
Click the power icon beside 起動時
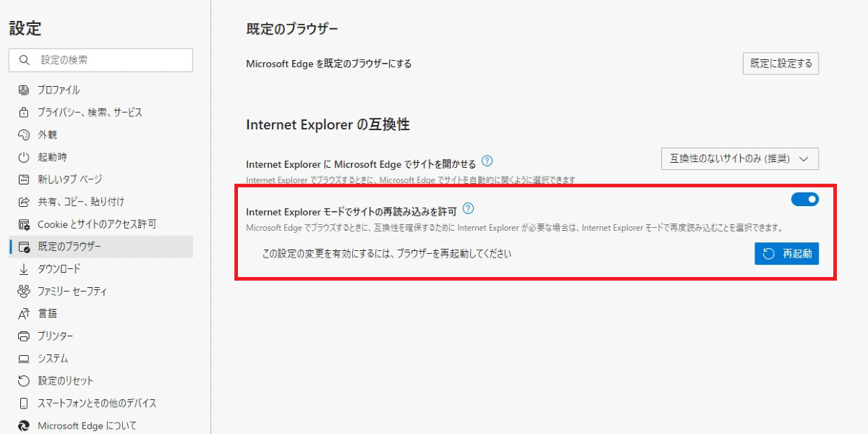pos(24,158)
